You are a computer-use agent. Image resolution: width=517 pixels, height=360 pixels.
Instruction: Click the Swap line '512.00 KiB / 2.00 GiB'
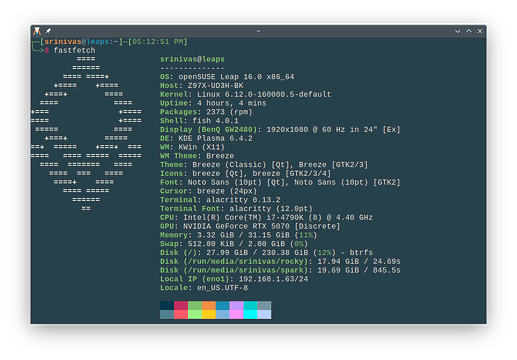(236, 244)
